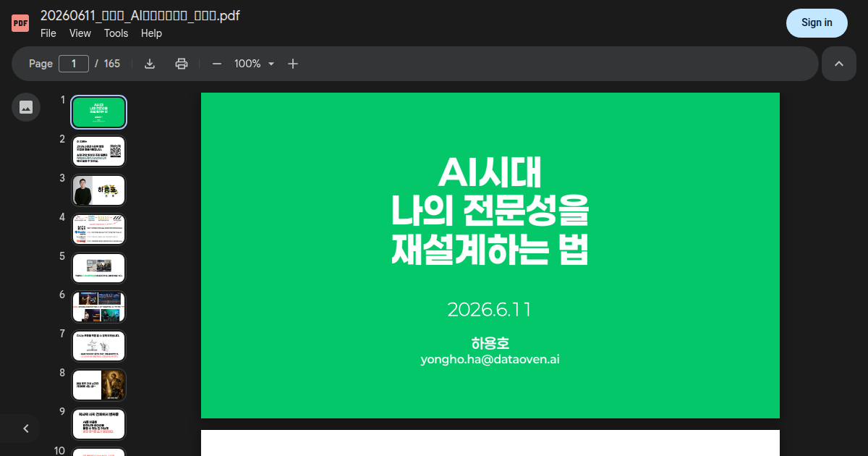Select page 1 thumbnail
The height and width of the screenshot is (456, 868).
point(99,112)
